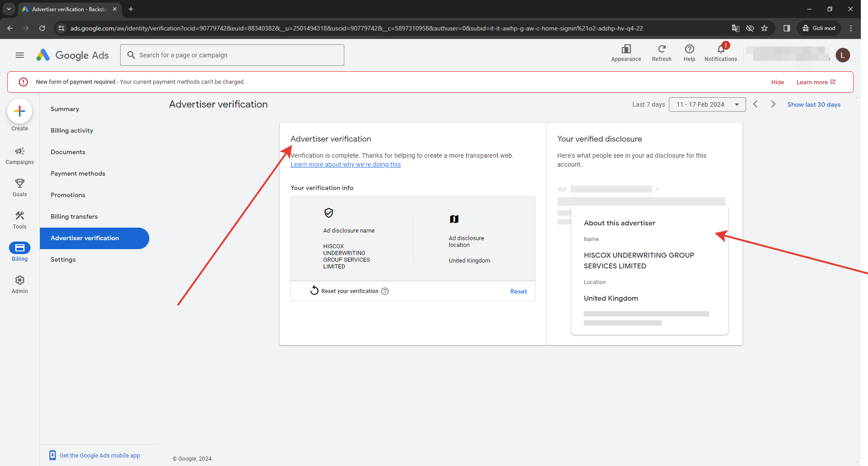
Task: Close the Advertiser verification browser tab
Action: [115, 9]
